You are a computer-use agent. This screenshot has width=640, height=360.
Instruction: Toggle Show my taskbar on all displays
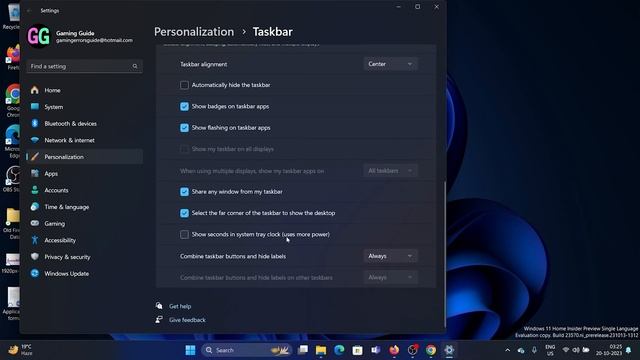tap(184, 149)
